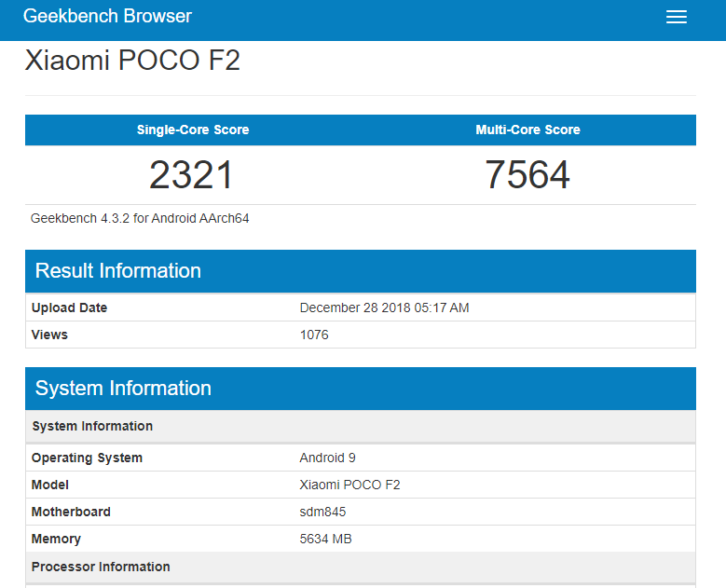The height and width of the screenshot is (588, 726).
Task: Select the views count 1076
Action: pyautogui.click(x=314, y=335)
